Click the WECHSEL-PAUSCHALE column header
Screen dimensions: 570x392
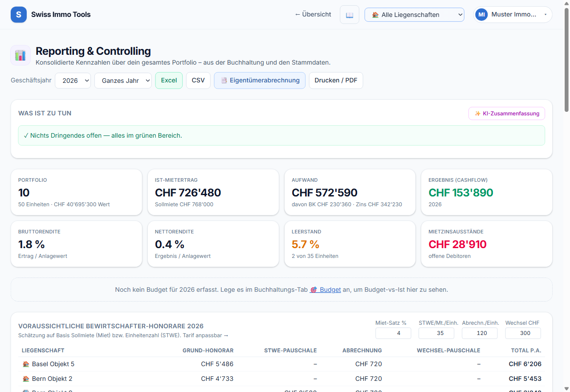coord(448,351)
